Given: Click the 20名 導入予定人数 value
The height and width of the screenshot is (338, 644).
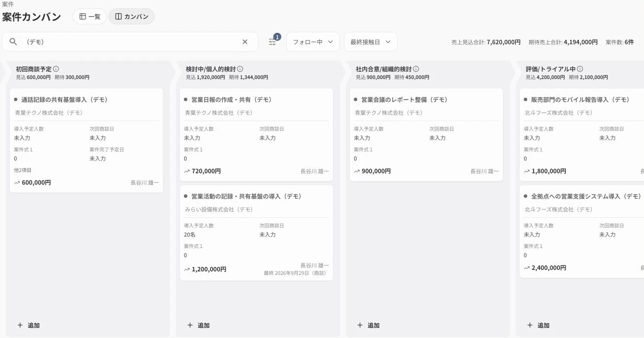Looking at the screenshot, I should point(190,235).
